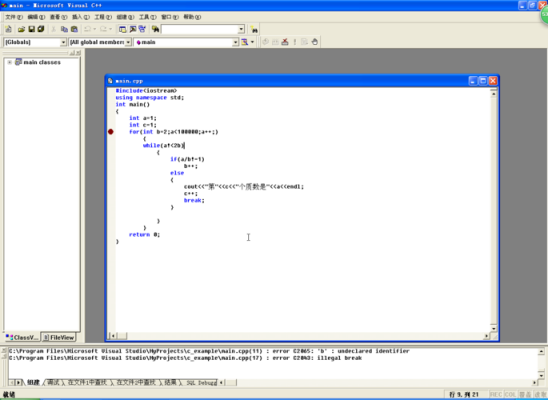
Task: Open the [Globals] class dropdown
Action: pyautogui.click(x=35, y=42)
